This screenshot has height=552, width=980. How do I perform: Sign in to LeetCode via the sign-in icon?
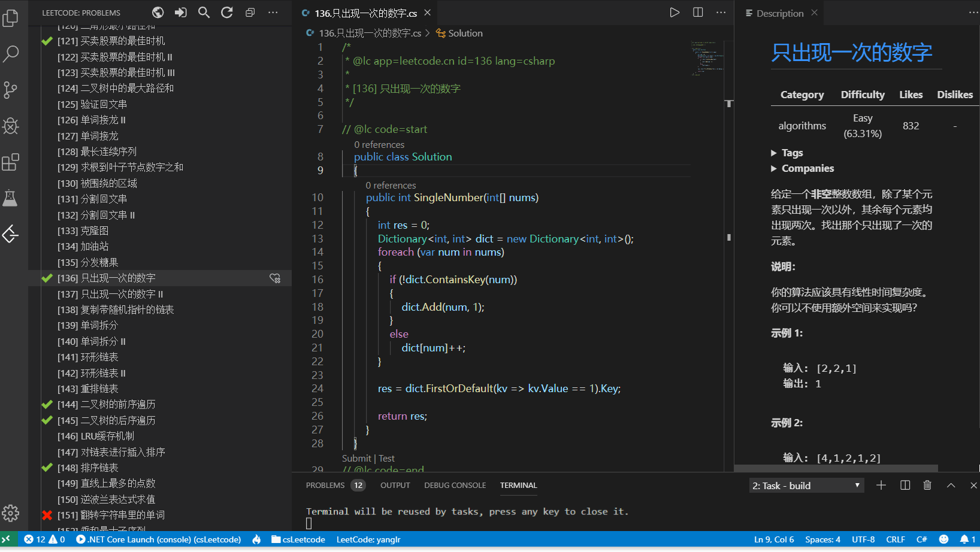pos(180,12)
